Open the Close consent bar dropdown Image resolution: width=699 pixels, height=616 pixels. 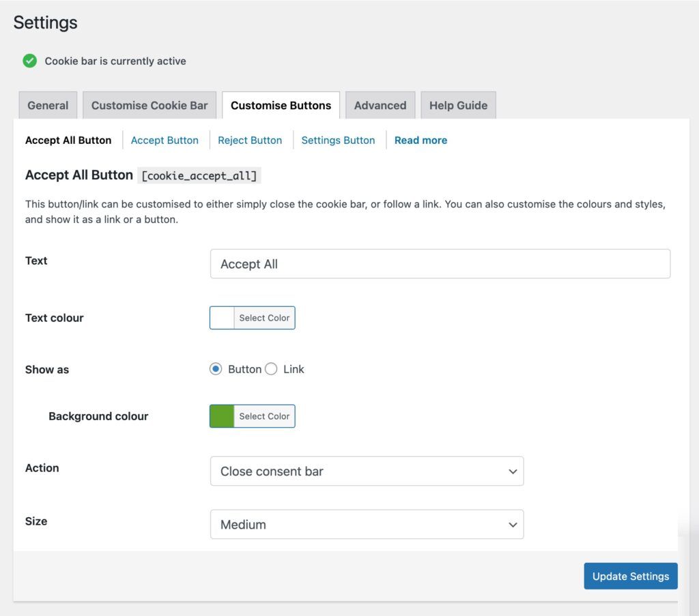pos(367,471)
